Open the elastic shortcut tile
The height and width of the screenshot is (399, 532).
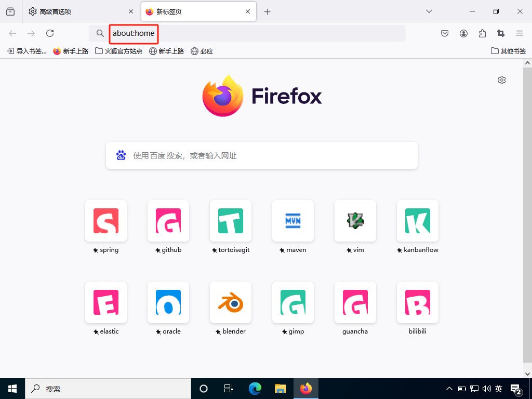(x=106, y=302)
